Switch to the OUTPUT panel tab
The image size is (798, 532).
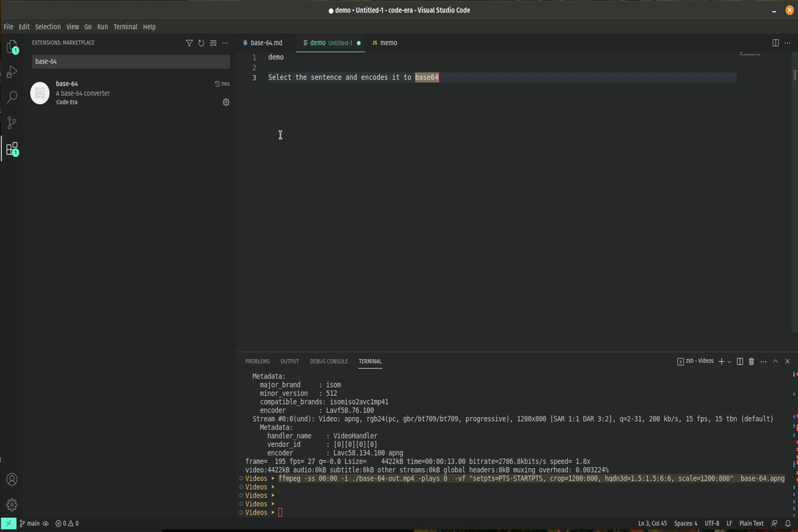289,362
